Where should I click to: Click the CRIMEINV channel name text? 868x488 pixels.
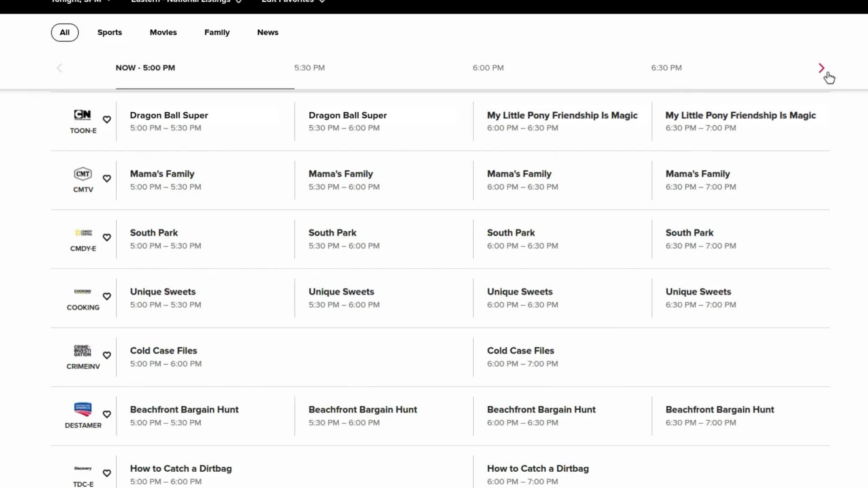tap(83, 366)
